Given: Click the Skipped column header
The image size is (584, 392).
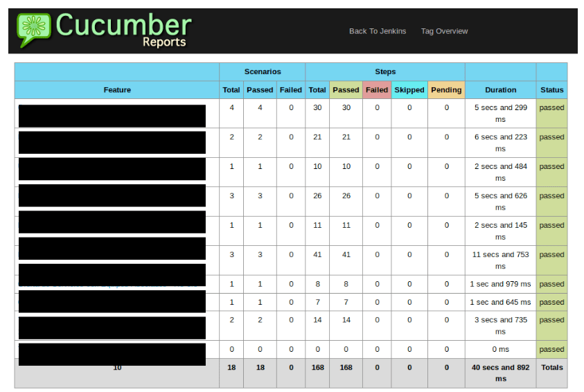Looking at the screenshot, I should 409,90.
